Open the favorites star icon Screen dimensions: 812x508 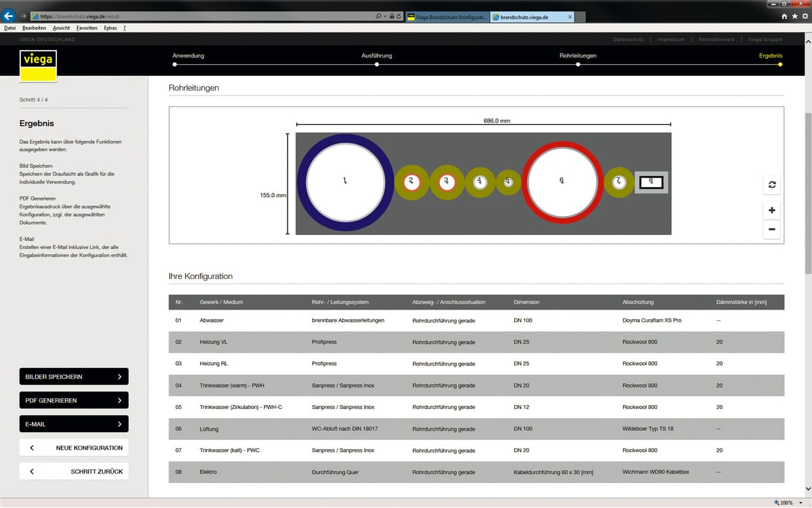794,16
